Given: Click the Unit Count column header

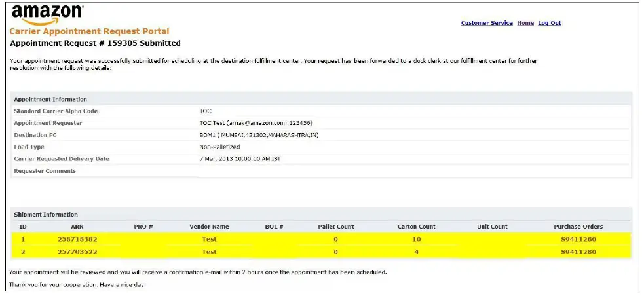Looking at the screenshot, I should [492, 227].
